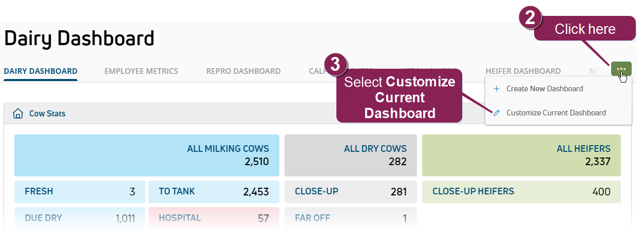Viewport: 644px width, 238px height.
Task: Open the Repro Dashboard tab
Action: pos(243,71)
